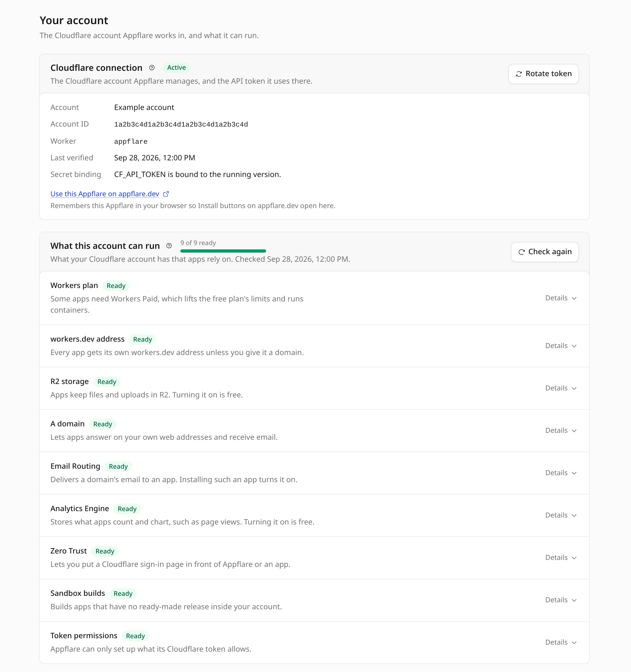
Task: Expand Details for Sandbox builds
Action: click(561, 600)
